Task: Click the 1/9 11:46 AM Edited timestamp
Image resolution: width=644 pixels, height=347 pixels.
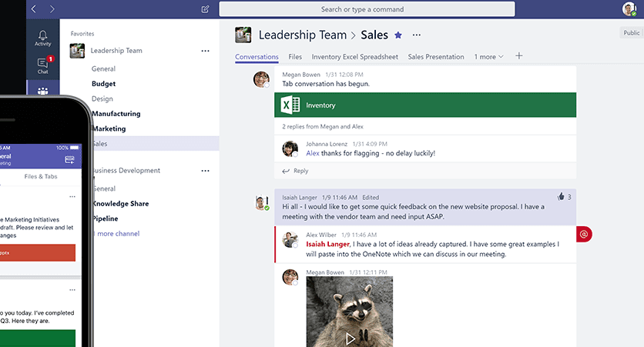Action: 351,198
